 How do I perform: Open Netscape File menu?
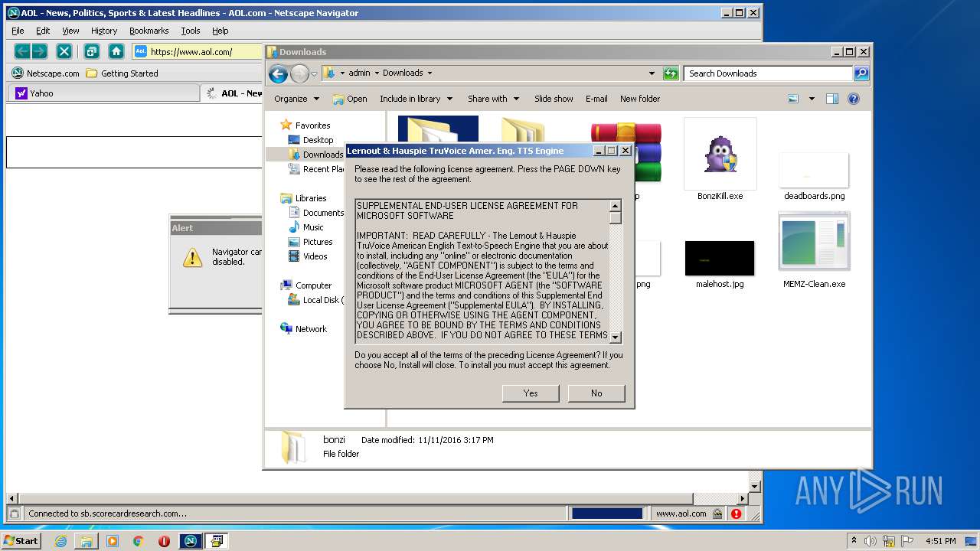[18, 31]
